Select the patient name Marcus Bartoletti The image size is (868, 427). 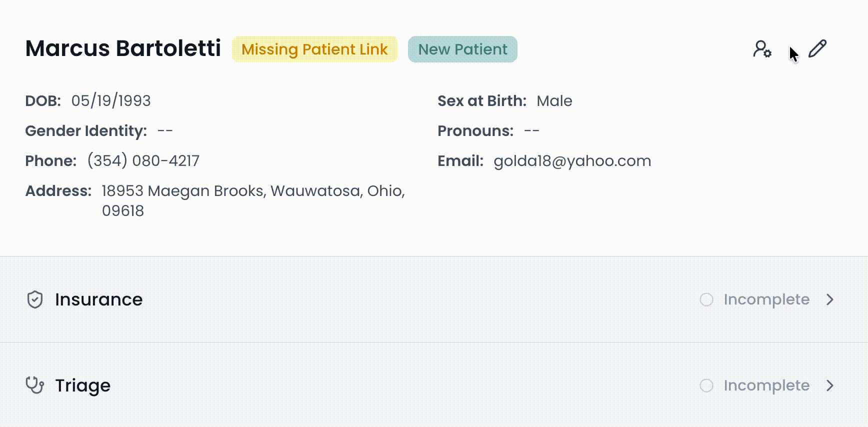[123, 48]
